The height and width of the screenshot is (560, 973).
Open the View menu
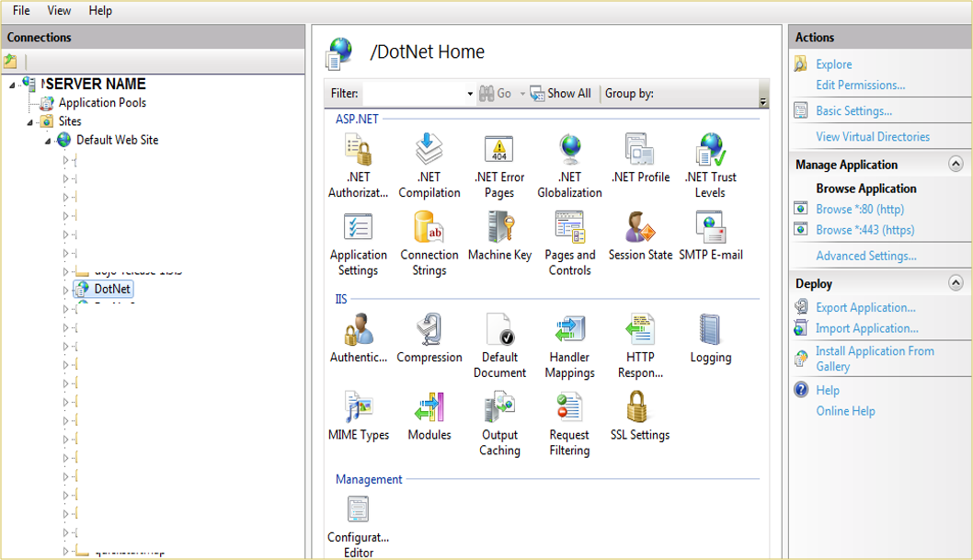pyautogui.click(x=59, y=10)
